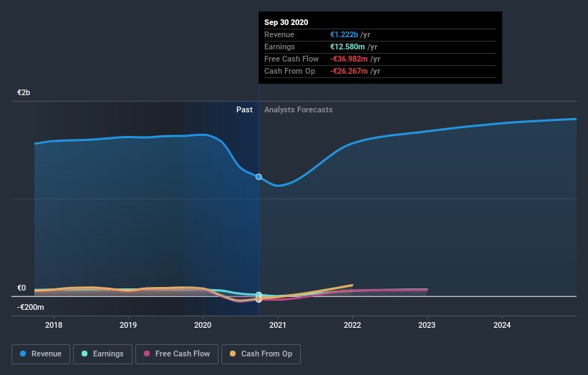Viewport: 588px width, 375px height.
Task: Click the Revenue data point marker on blue line
Action: 259,177
